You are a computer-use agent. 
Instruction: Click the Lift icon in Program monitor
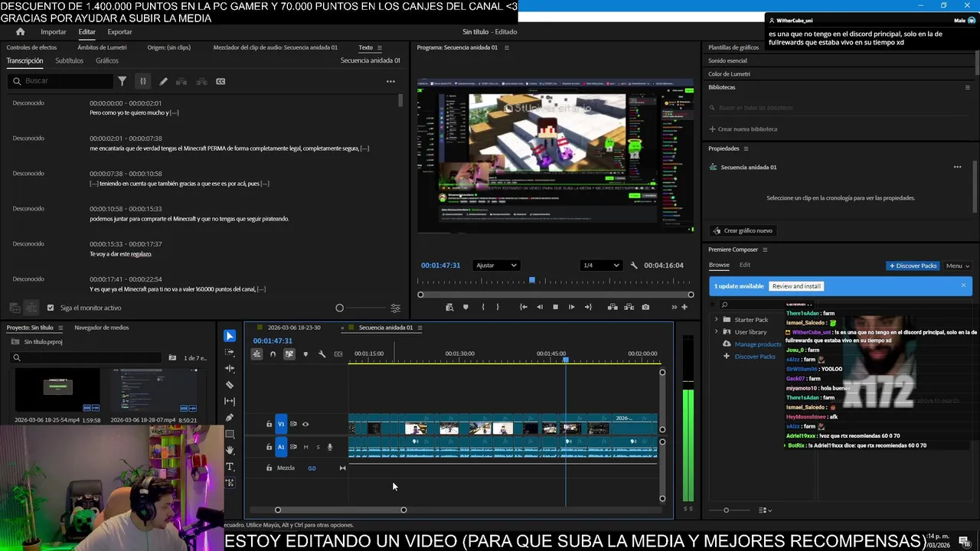(x=612, y=307)
